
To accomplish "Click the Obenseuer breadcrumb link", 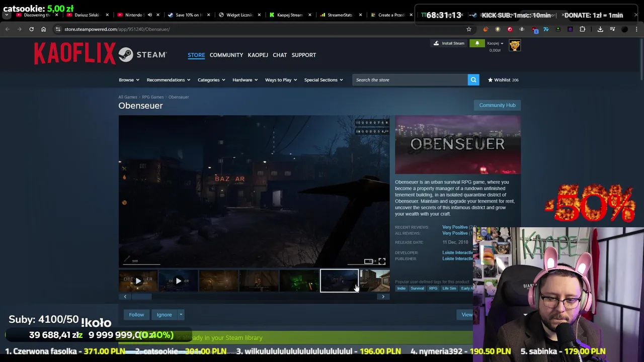I will 179,97.
